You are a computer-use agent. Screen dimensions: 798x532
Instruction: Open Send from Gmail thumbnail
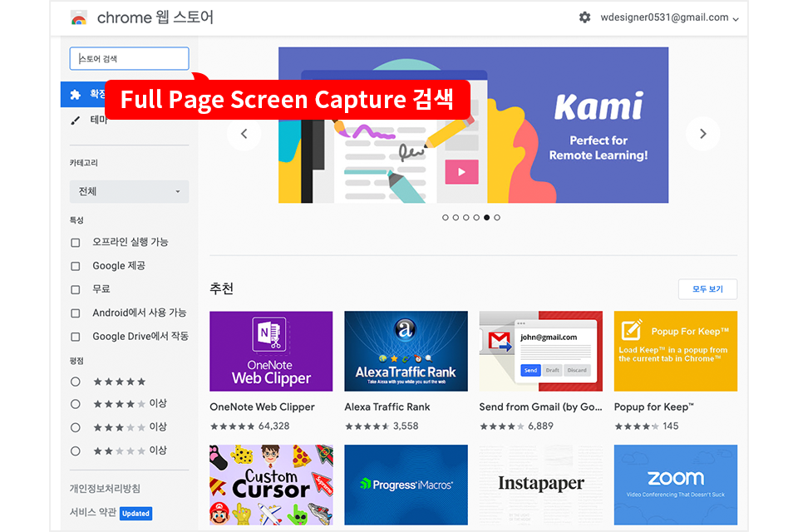coord(540,352)
